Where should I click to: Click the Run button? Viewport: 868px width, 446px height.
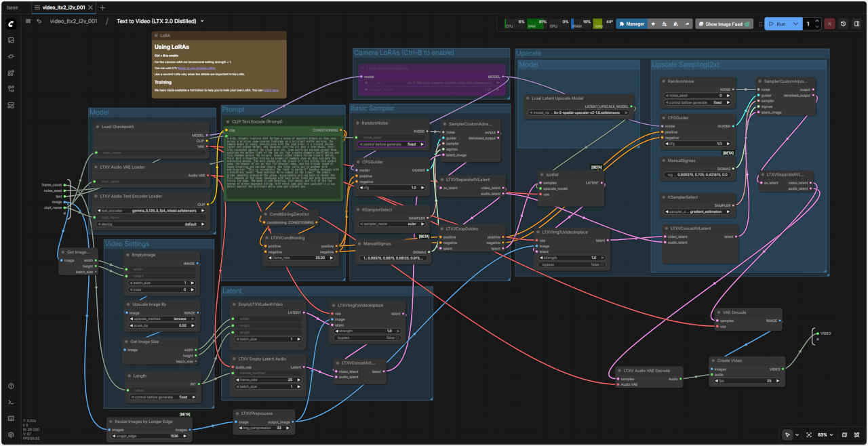(x=777, y=24)
